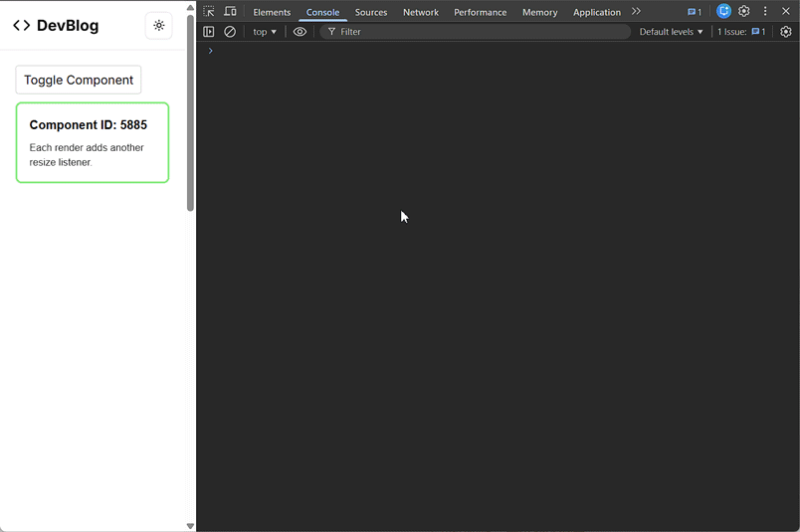Screen dimensions: 800x532
Task: Open the 'top' JavaScript context dropdown
Action: pos(265,32)
